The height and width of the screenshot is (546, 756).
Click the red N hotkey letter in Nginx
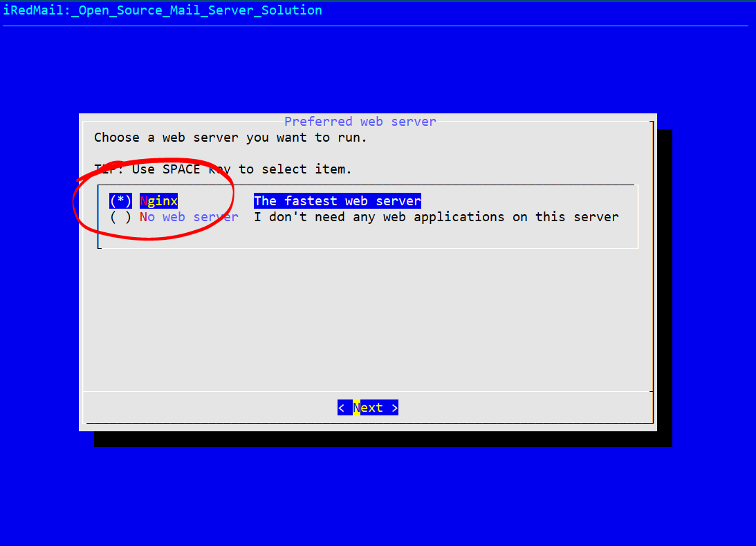point(144,201)
